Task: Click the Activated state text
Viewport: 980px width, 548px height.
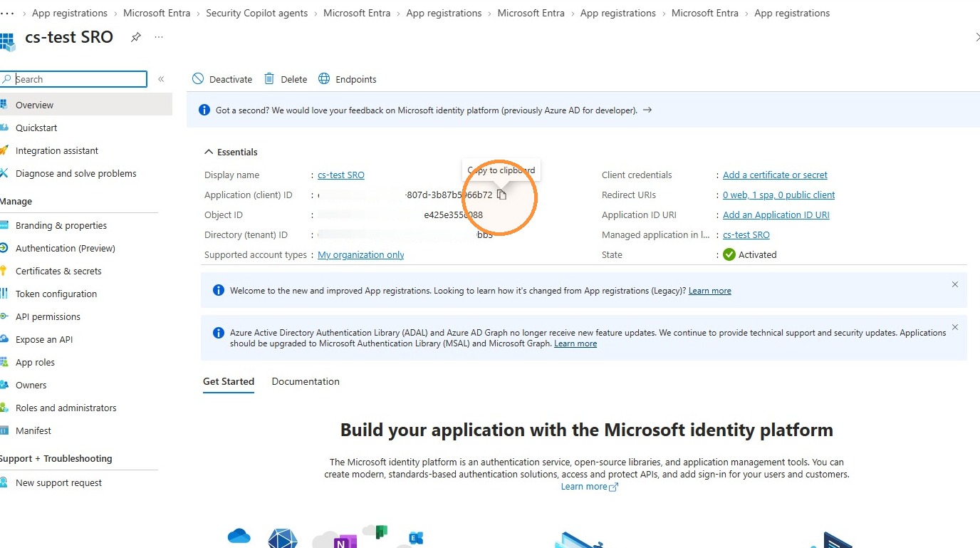Action: tap(758, 255)
